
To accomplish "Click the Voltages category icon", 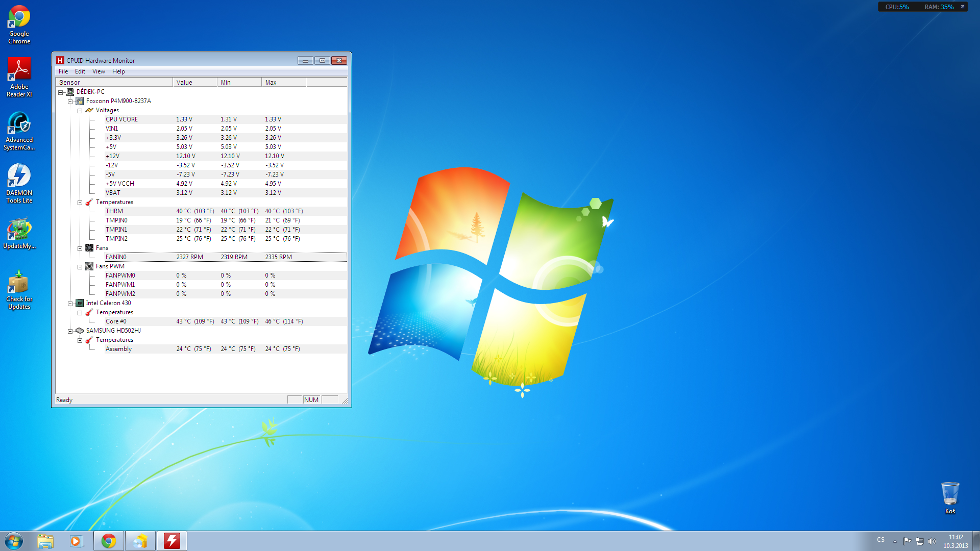I will [x=89, y=110].
